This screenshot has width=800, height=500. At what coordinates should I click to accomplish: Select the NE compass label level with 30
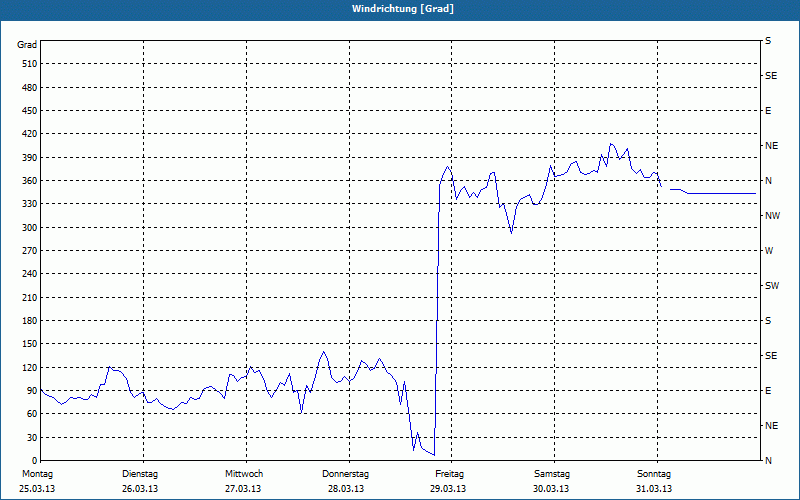tap(771, 426)
